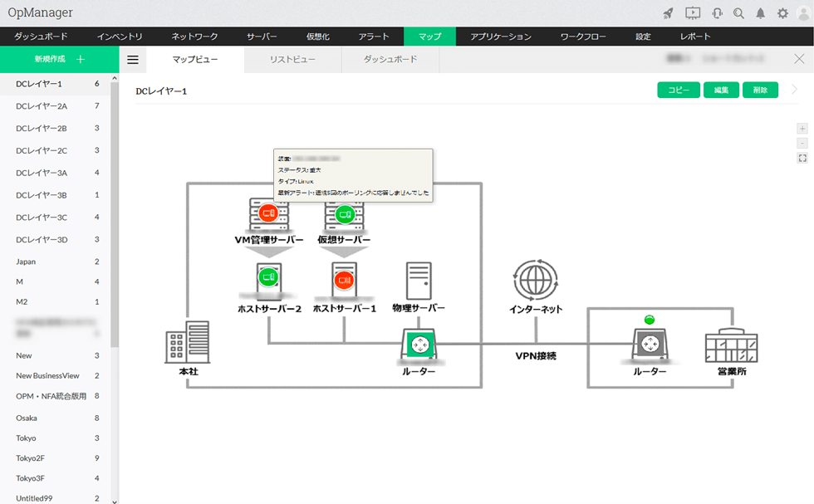Select DCレイヤー3A in the map list
The image size is (814, 504).
(x=55, y=173)
